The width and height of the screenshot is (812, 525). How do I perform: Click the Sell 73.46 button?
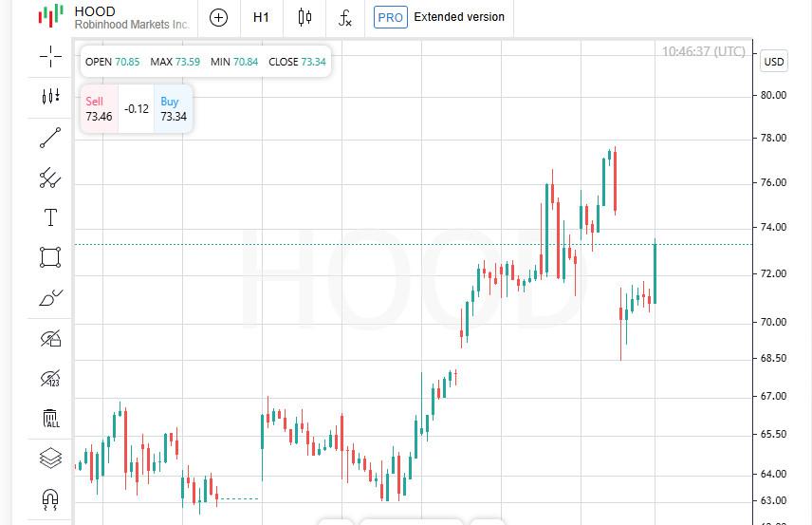(100, 109)
